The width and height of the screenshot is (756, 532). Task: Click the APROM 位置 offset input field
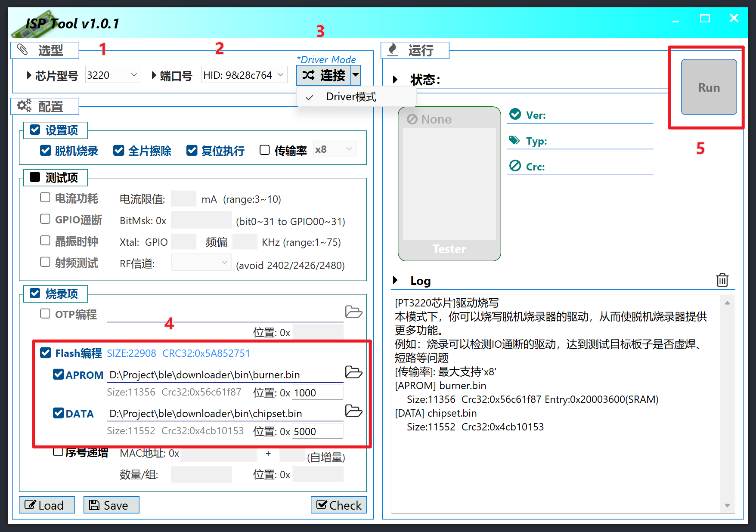[317, 392]
